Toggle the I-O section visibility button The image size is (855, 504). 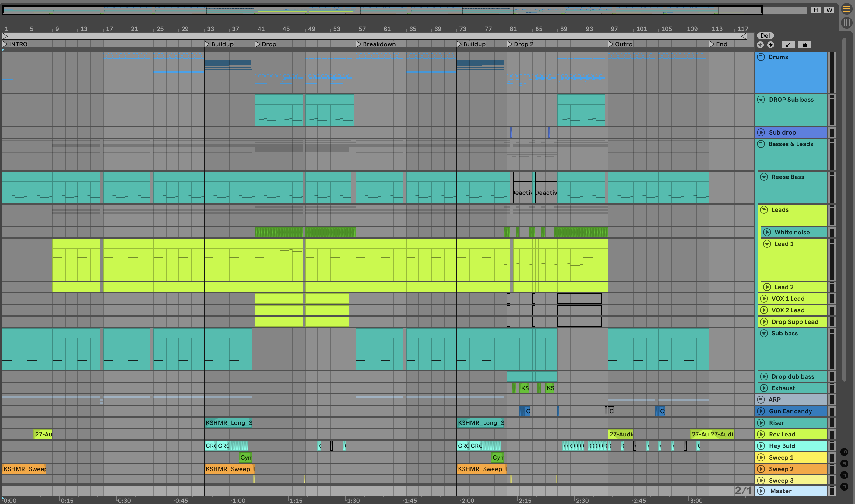[844, 452]
